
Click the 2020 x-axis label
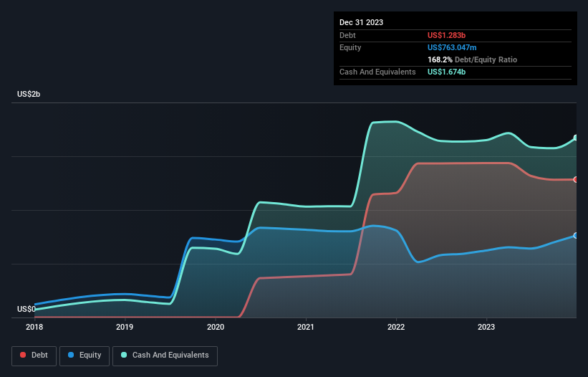216,327
